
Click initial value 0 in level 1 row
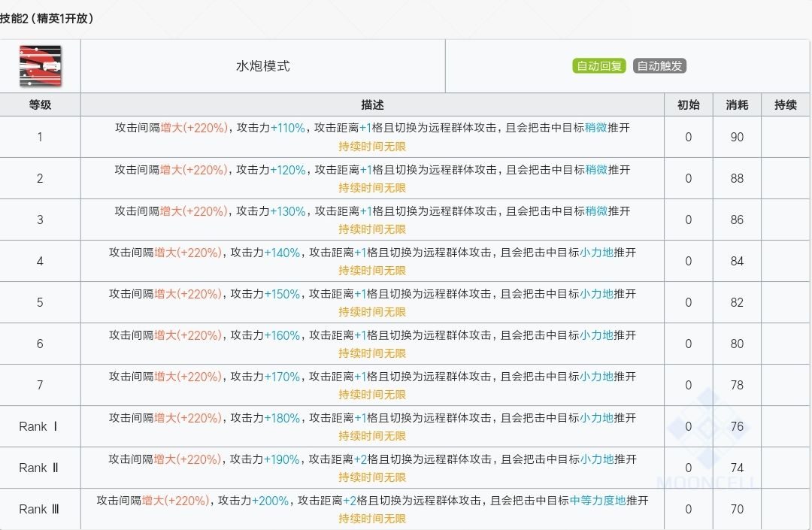[x=688, y=137]
